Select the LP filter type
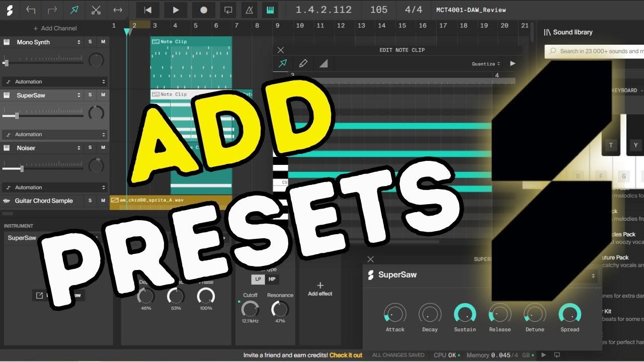Viewport: 644px width, 362px height. coord(258,279)
